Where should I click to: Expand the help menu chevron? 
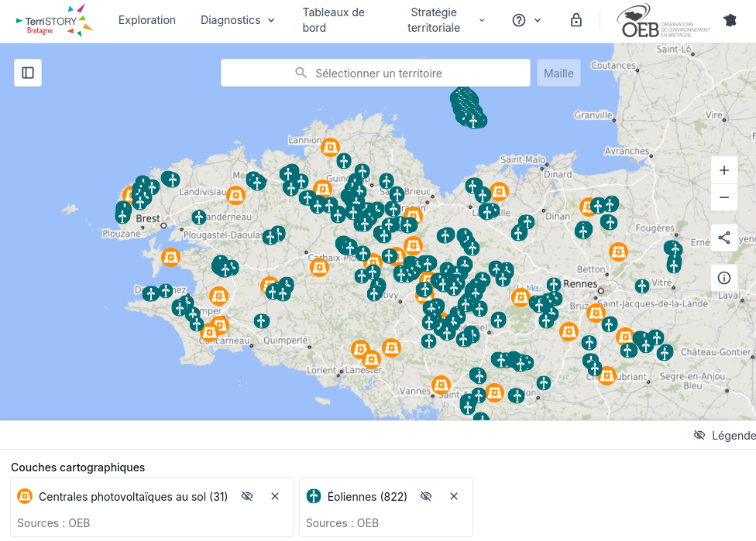[538, 20]
